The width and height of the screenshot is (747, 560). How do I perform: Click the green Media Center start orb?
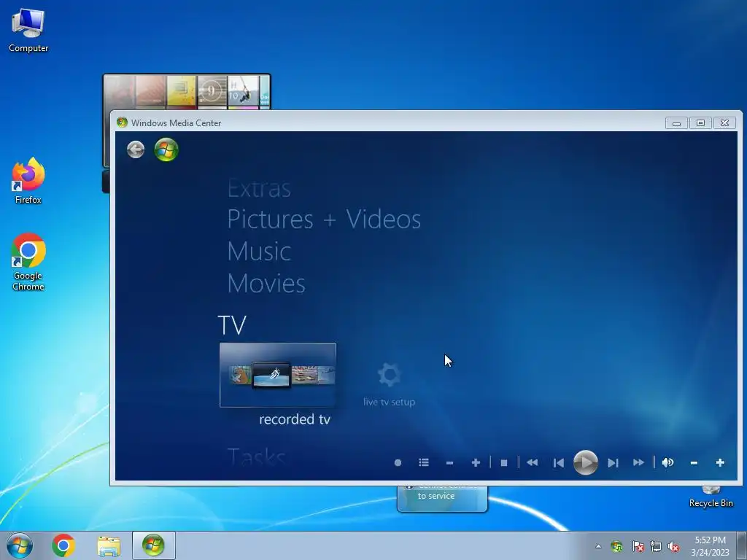coord(166,149)
